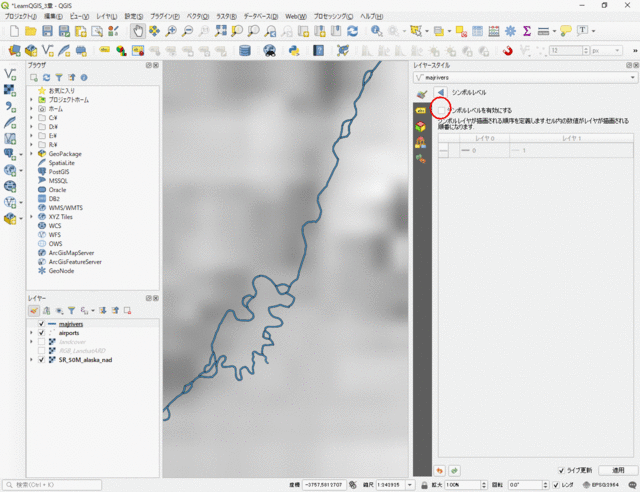640x492 pixels.
Task: Refresh the Browser panel
Action: pyautogui.click(x=47, y=78)
